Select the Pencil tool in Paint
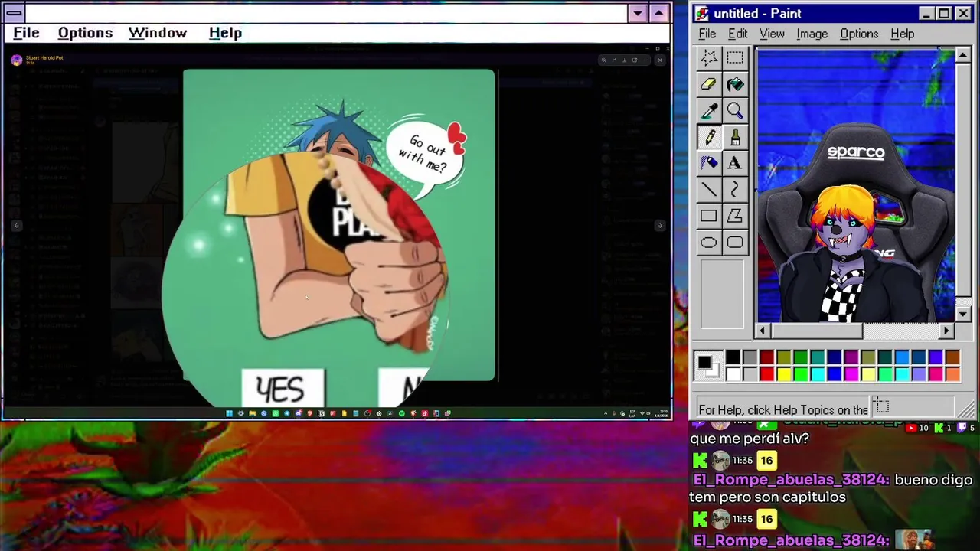 [709, 137]
